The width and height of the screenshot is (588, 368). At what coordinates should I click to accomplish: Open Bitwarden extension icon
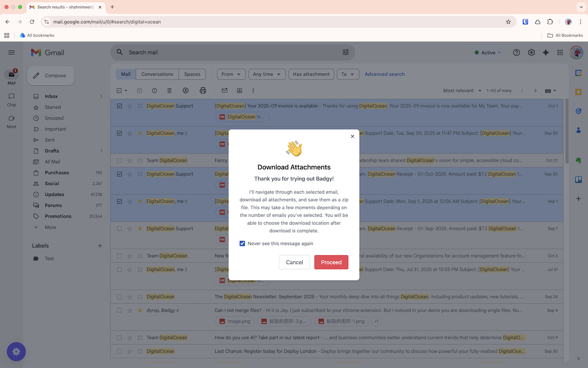(x=526, y=22)
